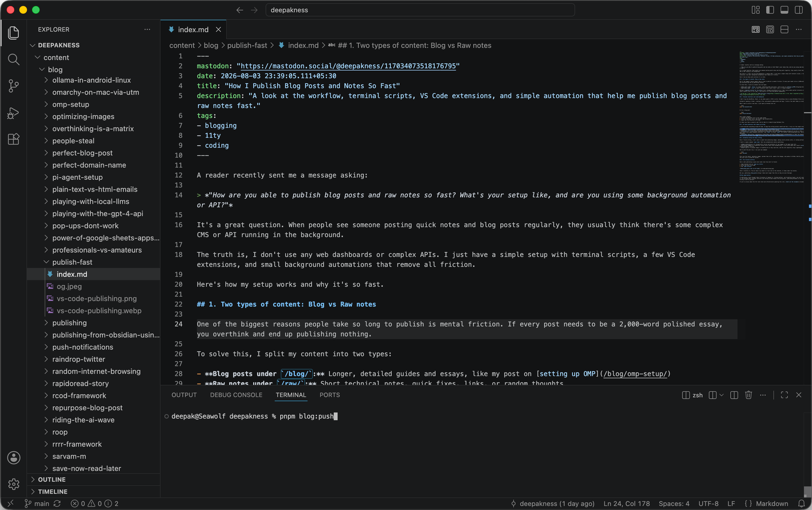Viewport: 812px width, 510px height.
Task: Select index.md in the file tree
Action: (94, 275)
